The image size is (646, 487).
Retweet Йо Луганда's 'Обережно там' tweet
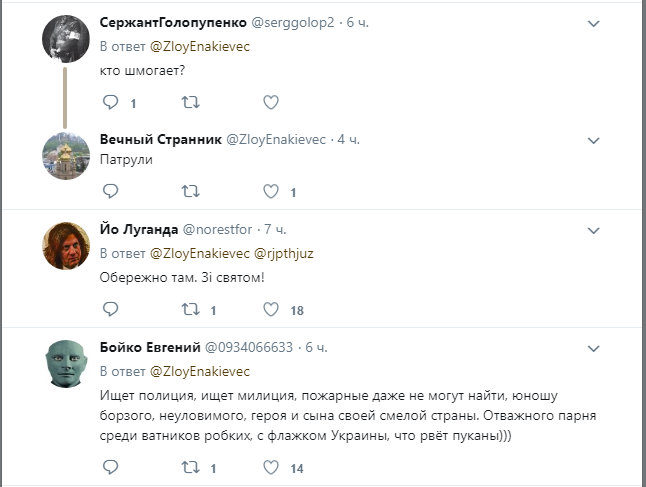coord(190,309)
